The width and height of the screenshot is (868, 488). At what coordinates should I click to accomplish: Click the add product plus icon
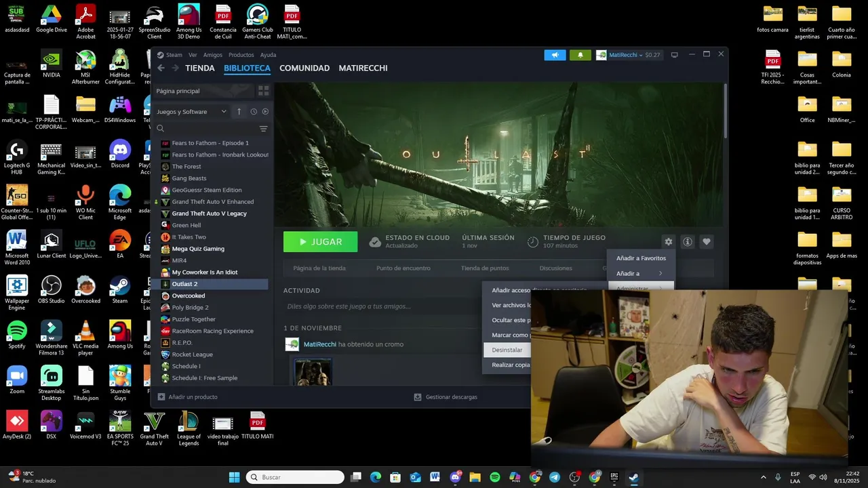[161, 397]
